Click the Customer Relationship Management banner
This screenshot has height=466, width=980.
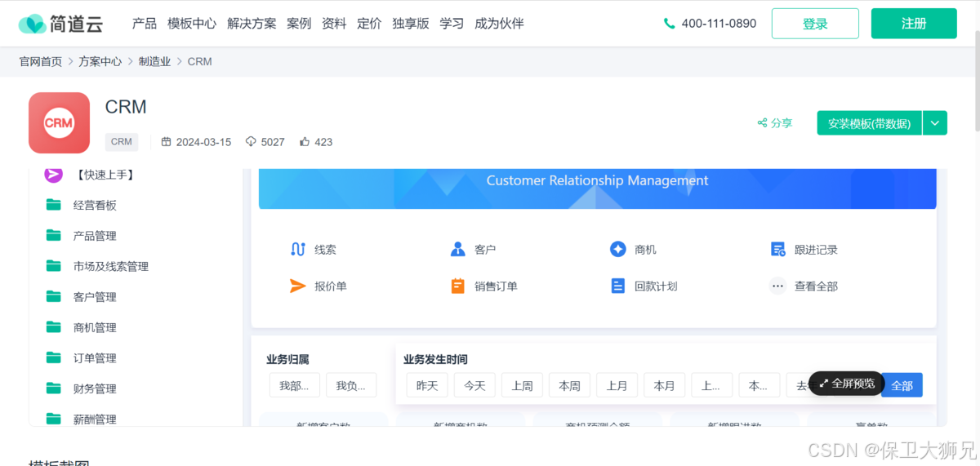pos(597,188)
